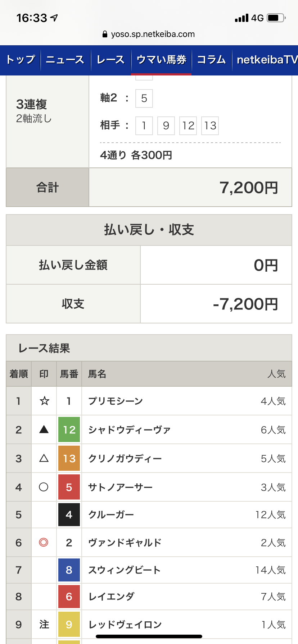
Task: Tap the star mark for horse 1
Action: click(44, 401)
